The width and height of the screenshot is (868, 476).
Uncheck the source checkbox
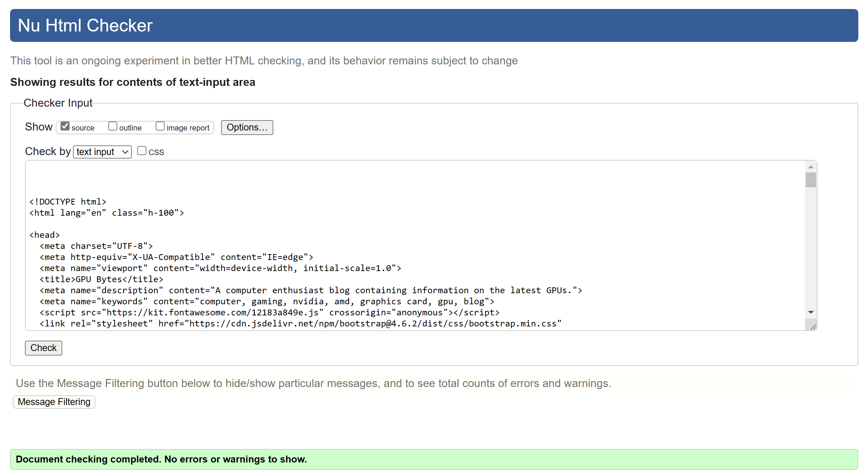tap(65, 126)
